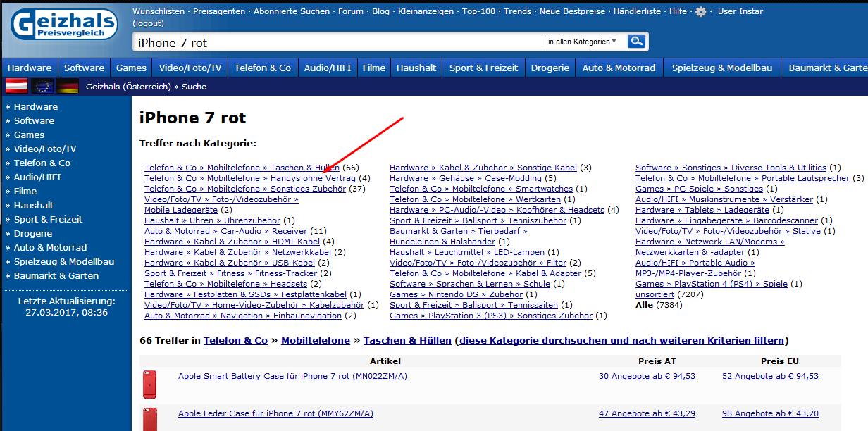Open Wunschlisten link in header
Screen dimensions: 868x431
(159, 11)
